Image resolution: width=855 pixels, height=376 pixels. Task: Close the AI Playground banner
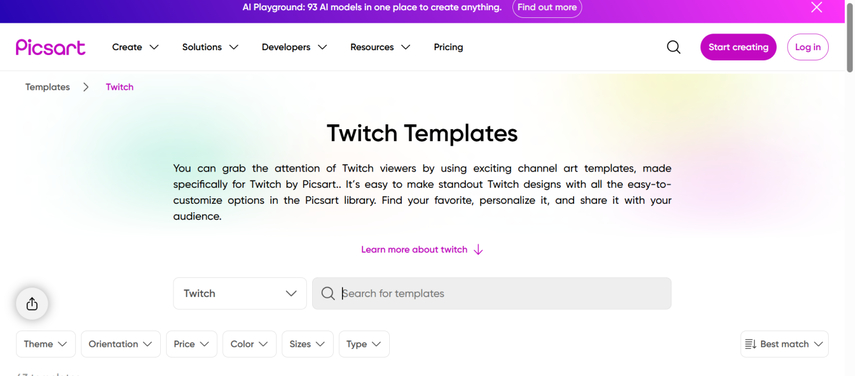tap(816, 7)
